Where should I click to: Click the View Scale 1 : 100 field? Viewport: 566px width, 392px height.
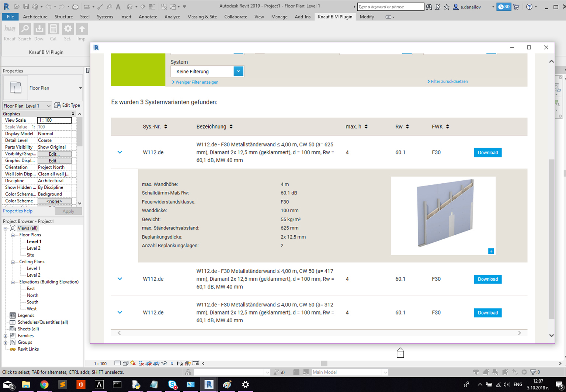[54, 120]
